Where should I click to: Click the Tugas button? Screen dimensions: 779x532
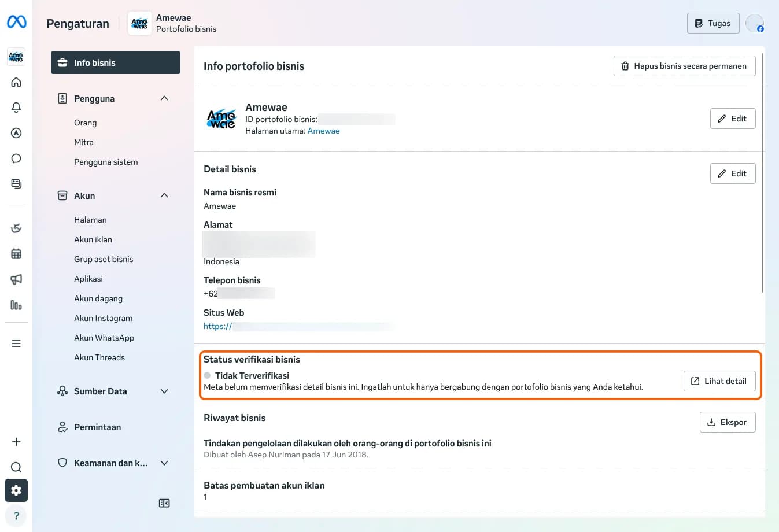(x=713, y=23)
